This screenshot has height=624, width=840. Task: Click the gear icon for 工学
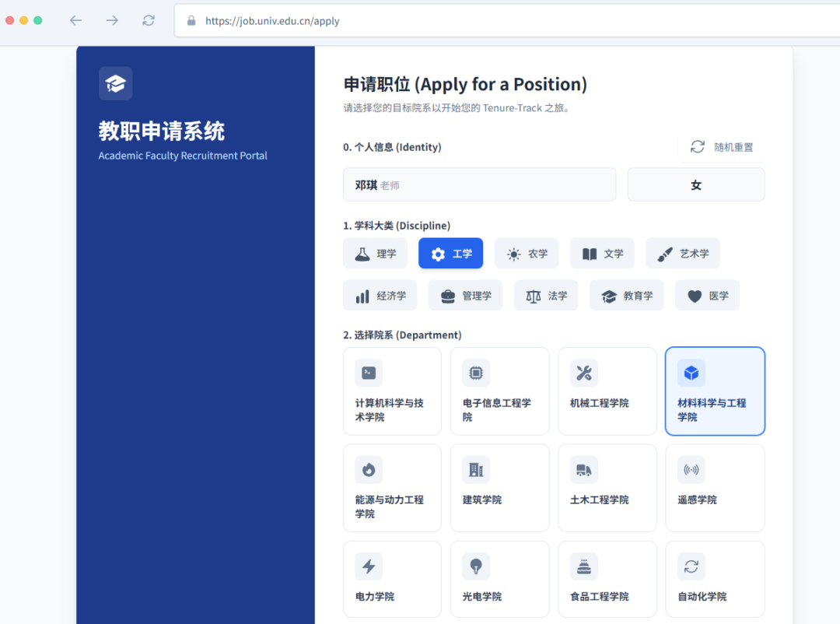pos(438,254)
